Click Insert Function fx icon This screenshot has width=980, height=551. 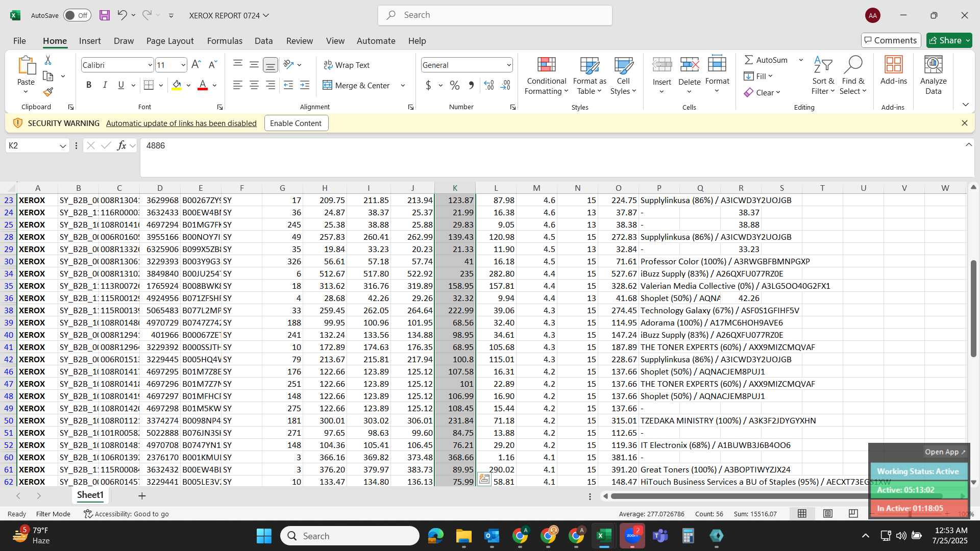(121, 145)
